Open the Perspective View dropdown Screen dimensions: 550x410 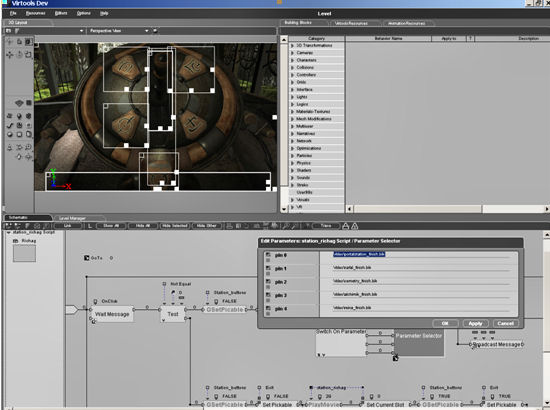point(147,31)
